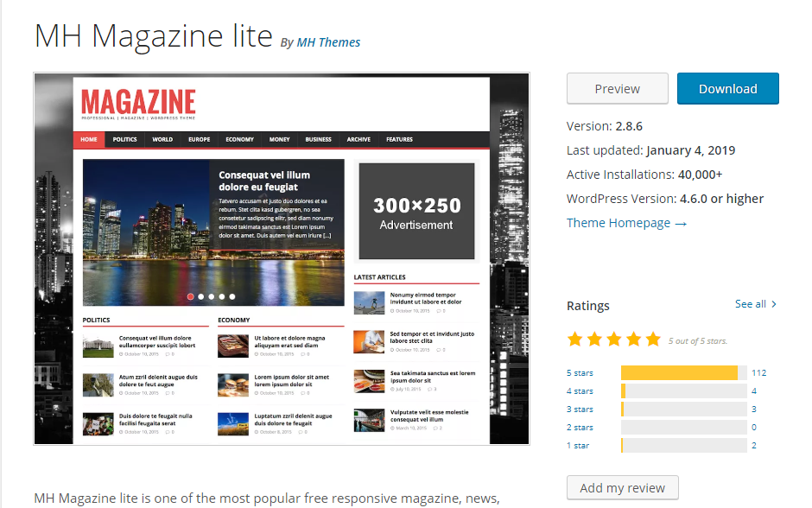The image size is (812, 508).
Task: Filter reviews by 5 stars
Action: [x=580, y=373]
